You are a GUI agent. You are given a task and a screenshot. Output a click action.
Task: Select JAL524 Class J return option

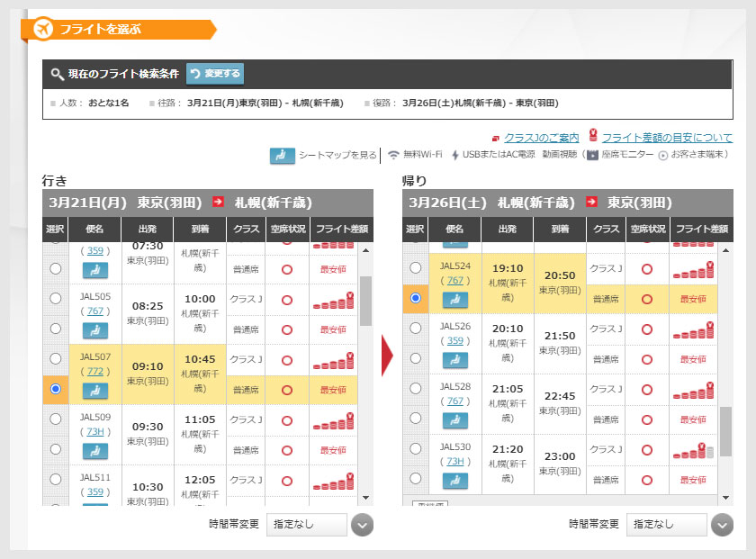coord(416,267)
